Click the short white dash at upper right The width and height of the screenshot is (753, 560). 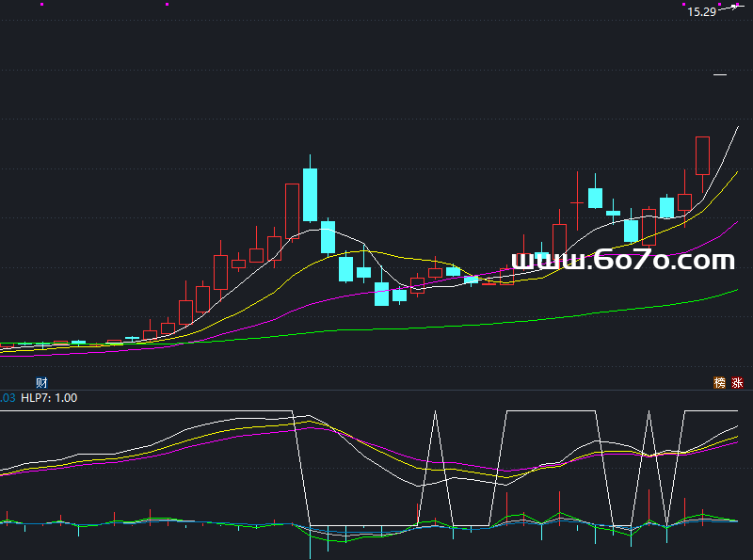[721, 74]
